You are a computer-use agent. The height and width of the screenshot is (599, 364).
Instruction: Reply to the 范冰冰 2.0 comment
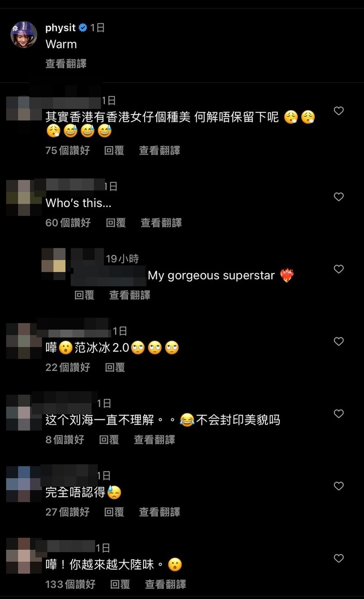click(115, 367)
